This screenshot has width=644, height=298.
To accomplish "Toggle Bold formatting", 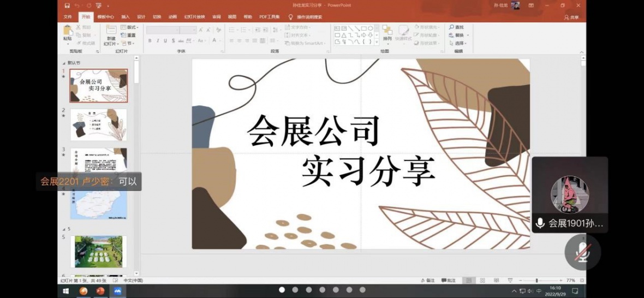I will click(x=150, y=41).
